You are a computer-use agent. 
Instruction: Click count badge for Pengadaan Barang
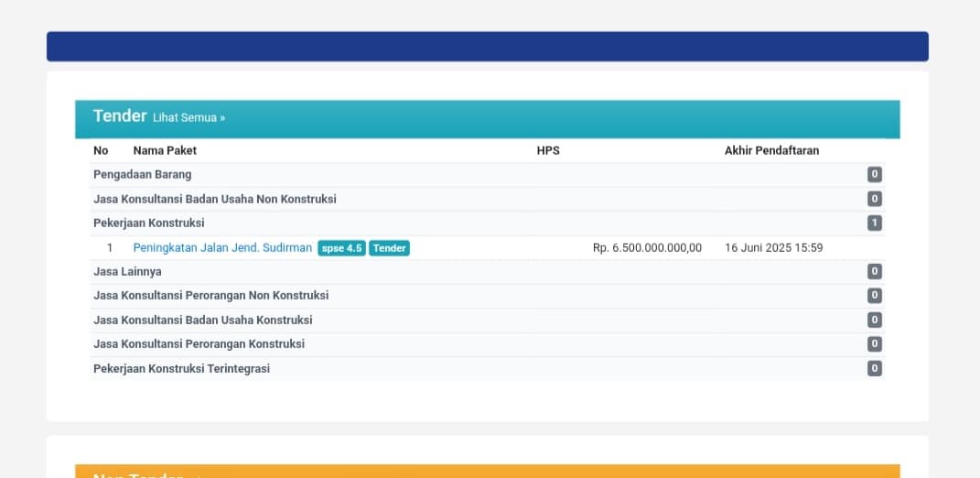pyautogui.click(x=875, y=175)
